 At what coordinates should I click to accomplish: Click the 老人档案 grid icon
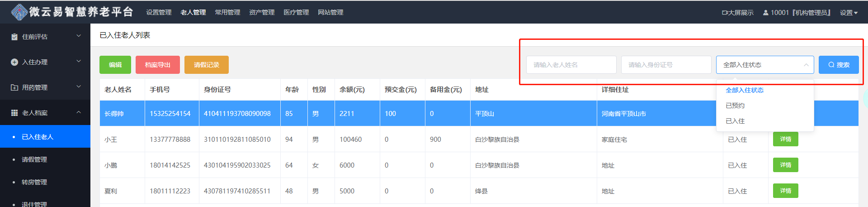[x=14, y=113]
